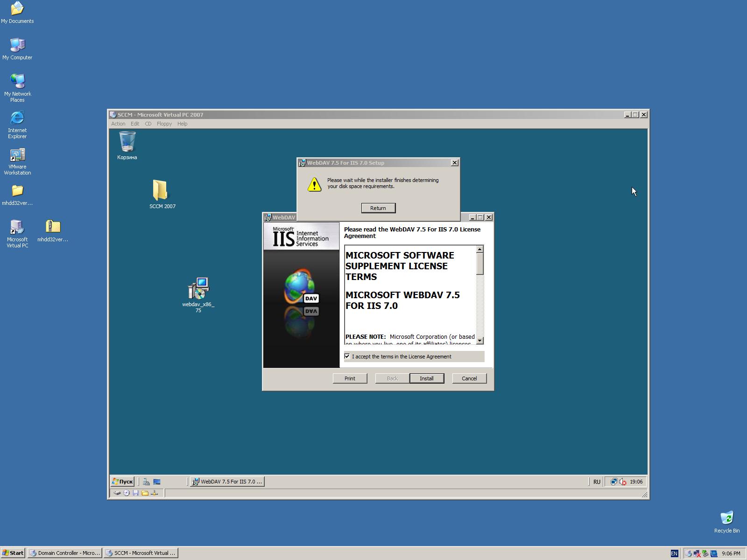Click the hard disk status icon in Virtual PC
Image resolution: width=747 pixels, height=560 pixels.
coord(117,493)
